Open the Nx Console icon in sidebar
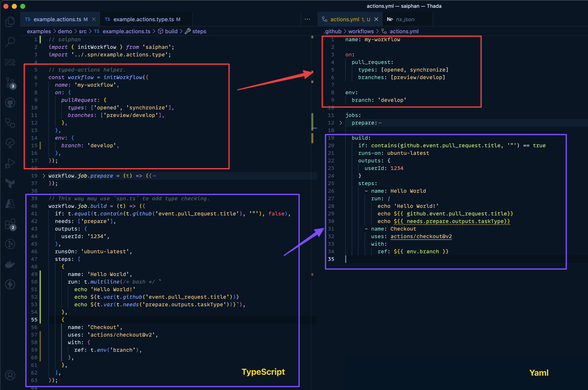 tap(10, 62)
